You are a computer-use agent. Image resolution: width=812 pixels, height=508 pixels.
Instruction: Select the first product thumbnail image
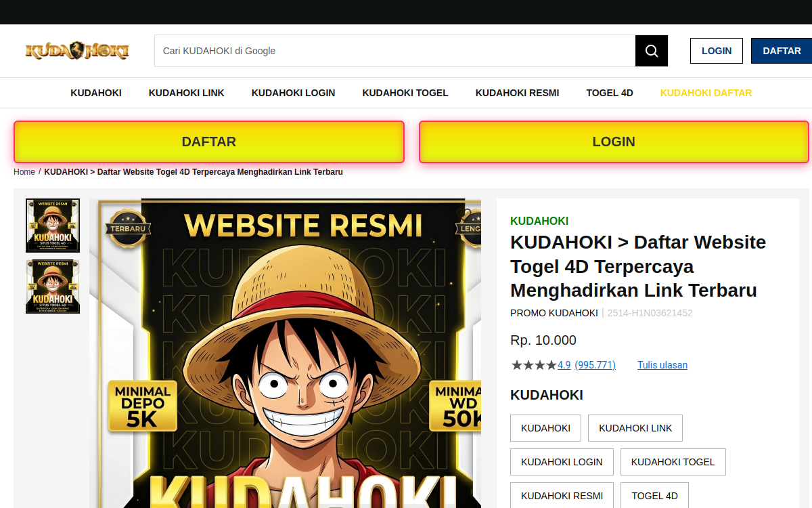(x=53, y=226)
